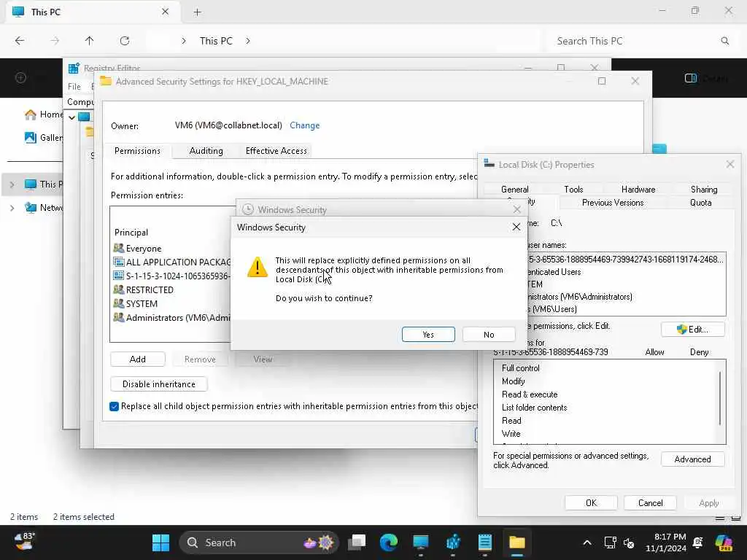Screen dimensions: 747x560
Task: Open Home in Explorer sidebar
Action: coord(44,114)
